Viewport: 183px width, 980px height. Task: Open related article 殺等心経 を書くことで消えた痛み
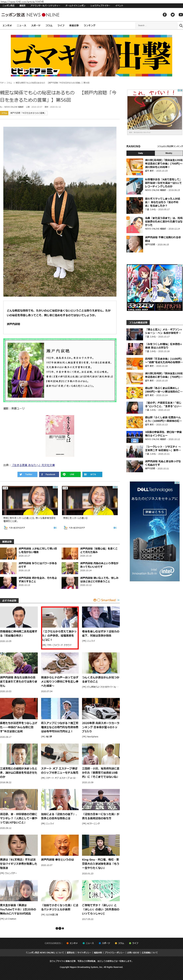[91, 553]
